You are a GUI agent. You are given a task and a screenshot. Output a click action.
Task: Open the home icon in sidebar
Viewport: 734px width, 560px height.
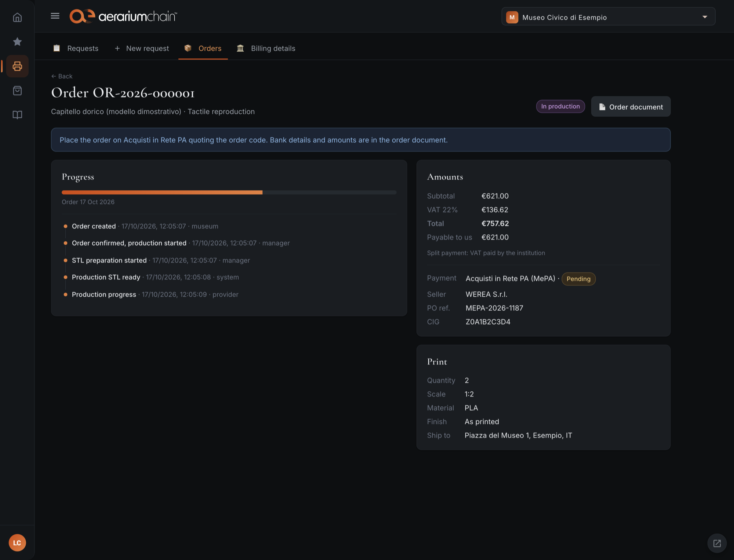point(17,17)
